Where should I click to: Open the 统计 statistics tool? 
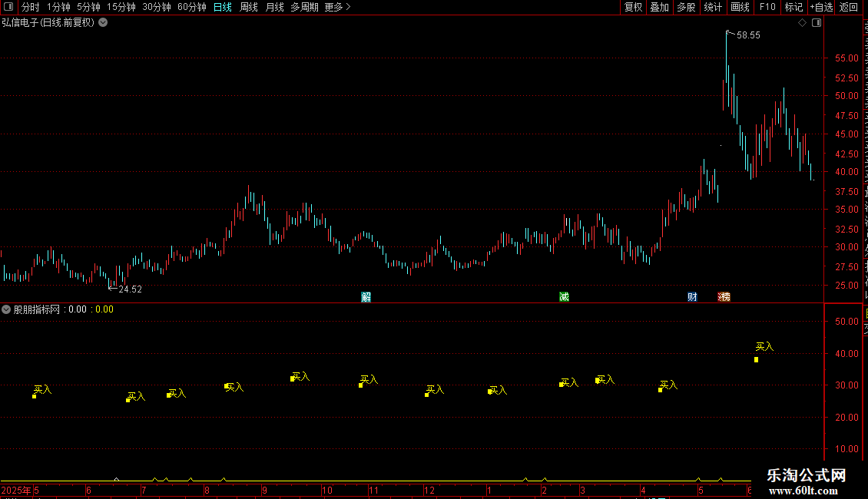coord(712,7)
